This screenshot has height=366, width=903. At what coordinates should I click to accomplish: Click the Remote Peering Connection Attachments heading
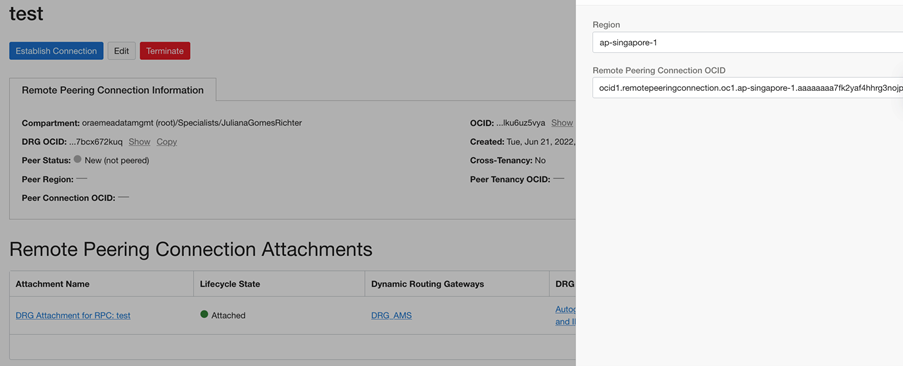191,249
